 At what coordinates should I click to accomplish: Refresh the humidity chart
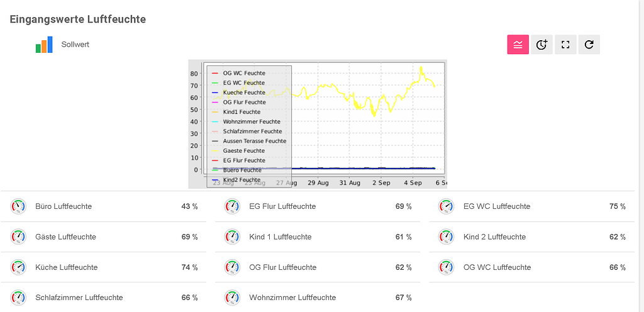[x=589, y=45]
